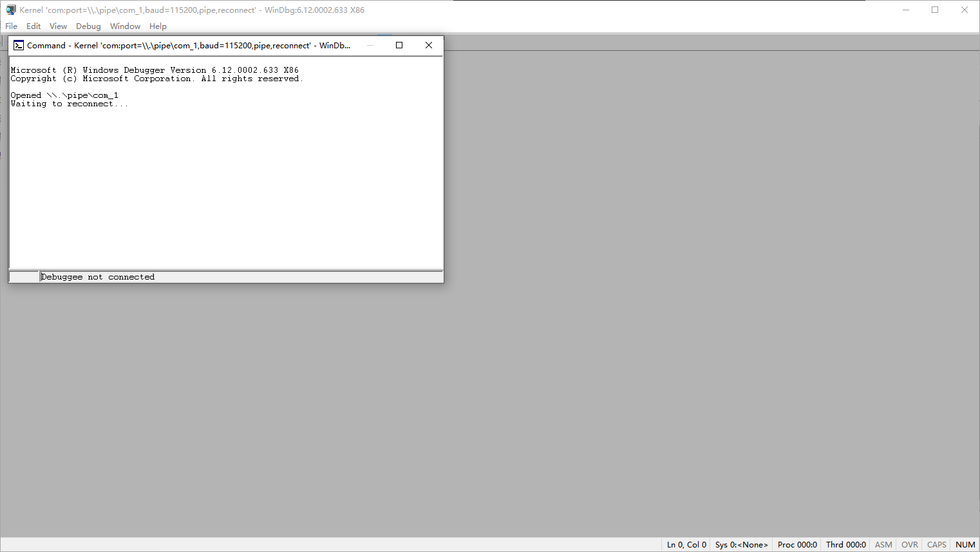
Task: Click the Command window console icon
Action: click(x=18, y=45)
